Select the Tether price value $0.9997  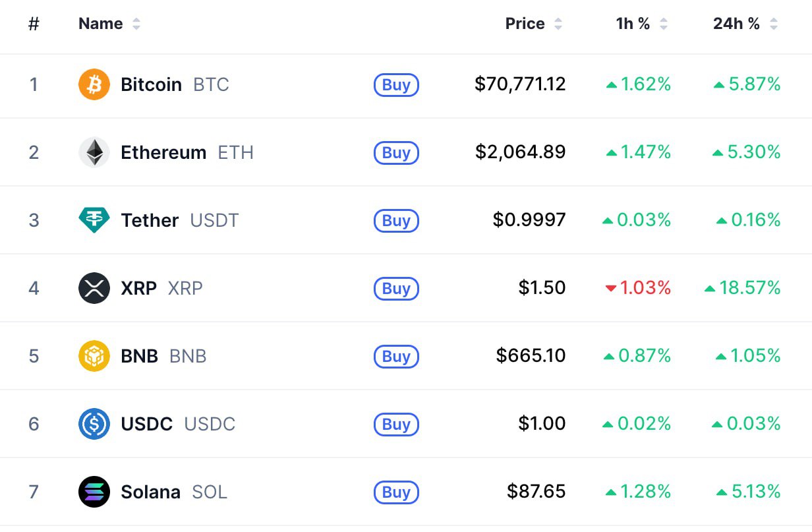(529, 220)
